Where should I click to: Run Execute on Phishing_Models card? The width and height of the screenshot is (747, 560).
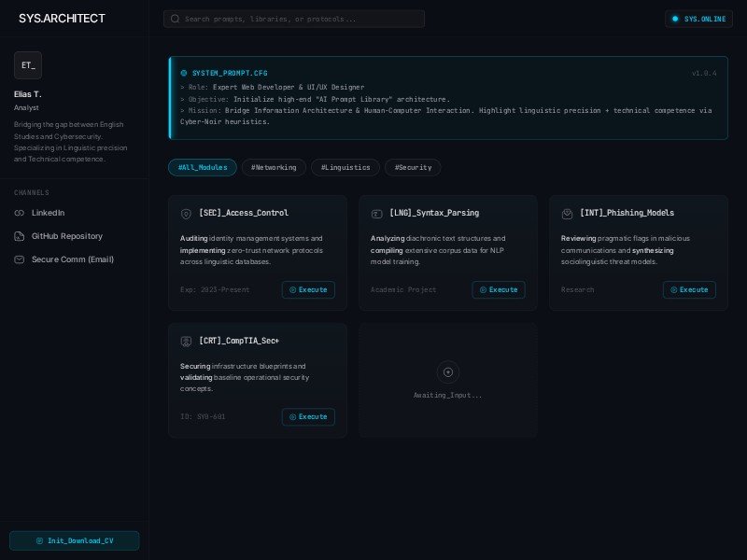tap(689, 290)
